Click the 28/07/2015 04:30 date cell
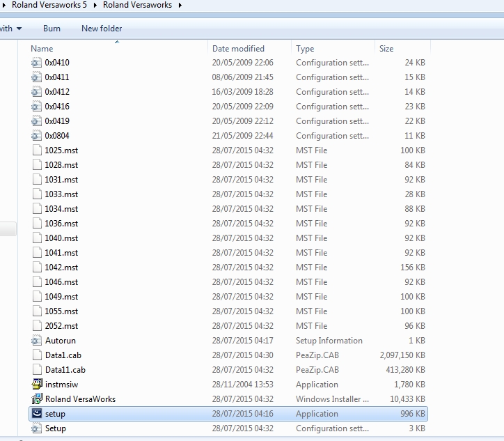Image resolution: width=504 pixels, height=441 pixels. click(243, 355)
